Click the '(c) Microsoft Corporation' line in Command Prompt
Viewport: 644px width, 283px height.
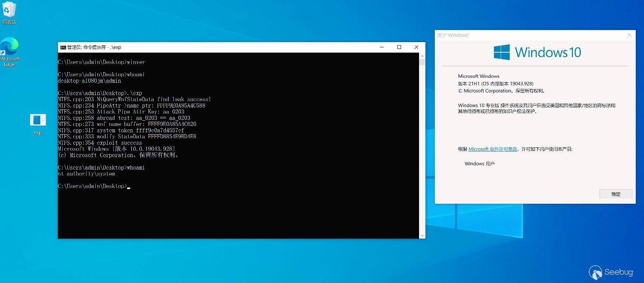coord(118,155)
